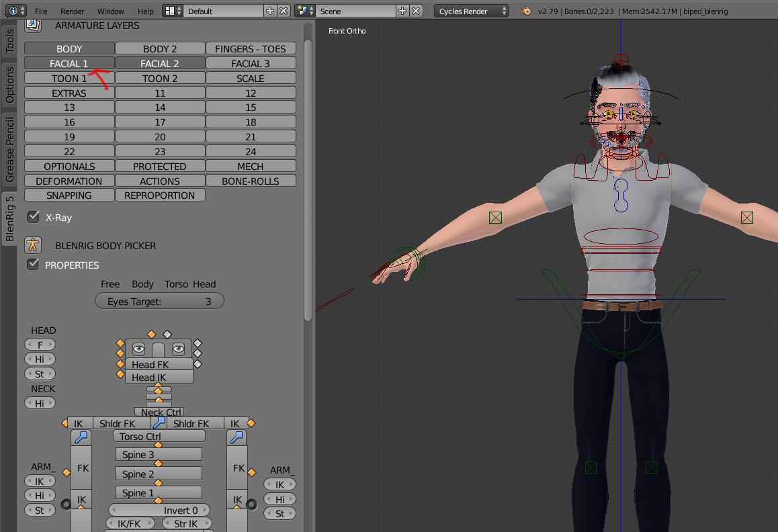This screenshot has height=532, width=778.
Task: Select the Head FK bone button
Action: pos(159,364)
